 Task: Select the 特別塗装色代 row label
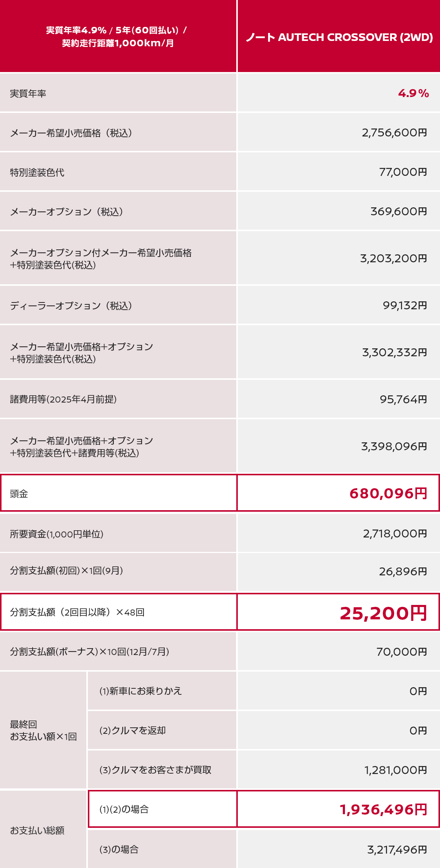37,172
